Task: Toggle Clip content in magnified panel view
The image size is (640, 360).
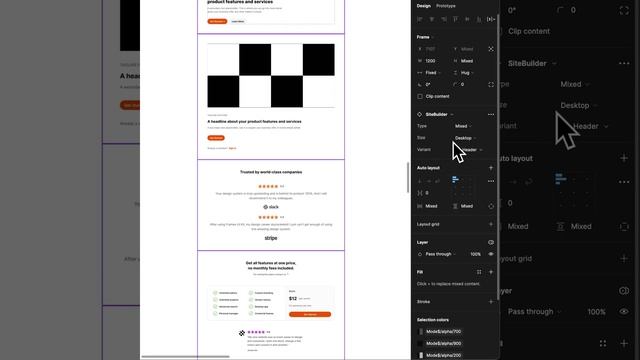Action: pyautogui.click(x=529, y=31)
